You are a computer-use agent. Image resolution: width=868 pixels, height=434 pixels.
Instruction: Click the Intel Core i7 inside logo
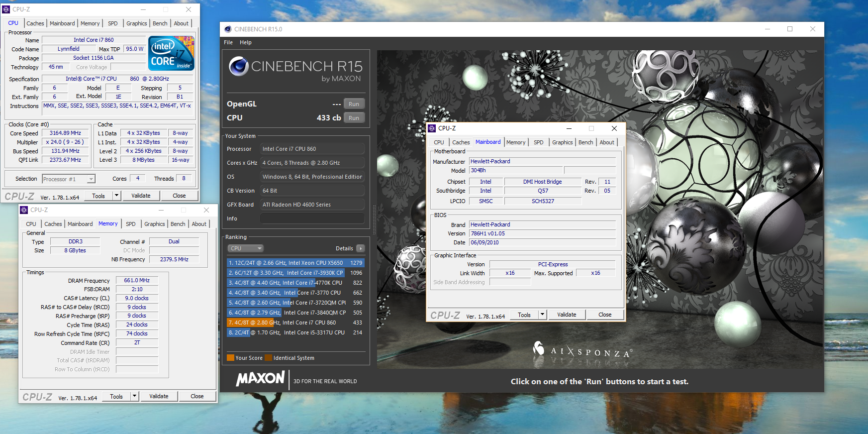tap(171, 53)
